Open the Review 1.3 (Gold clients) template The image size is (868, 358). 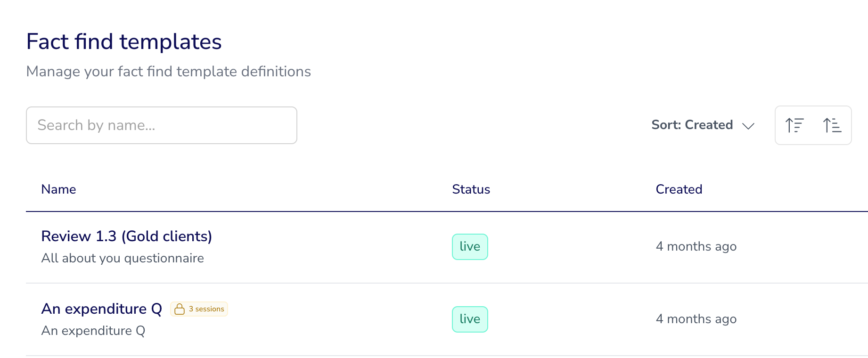coord(127,236)
